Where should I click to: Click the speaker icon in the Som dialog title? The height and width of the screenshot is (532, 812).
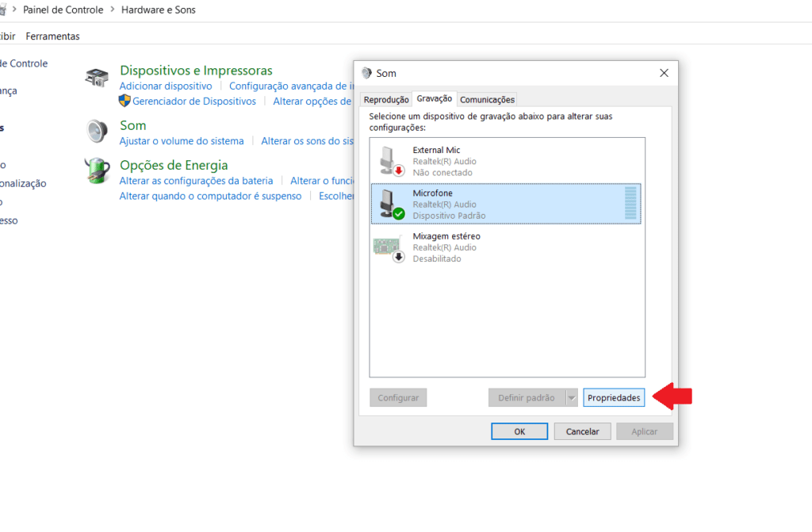(x=366, y=72)
